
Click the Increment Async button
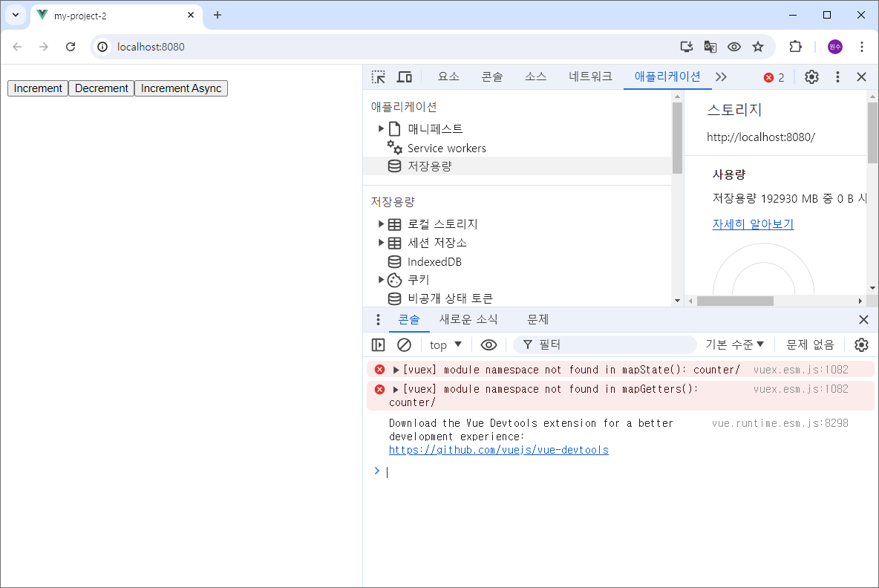(181, 88)
